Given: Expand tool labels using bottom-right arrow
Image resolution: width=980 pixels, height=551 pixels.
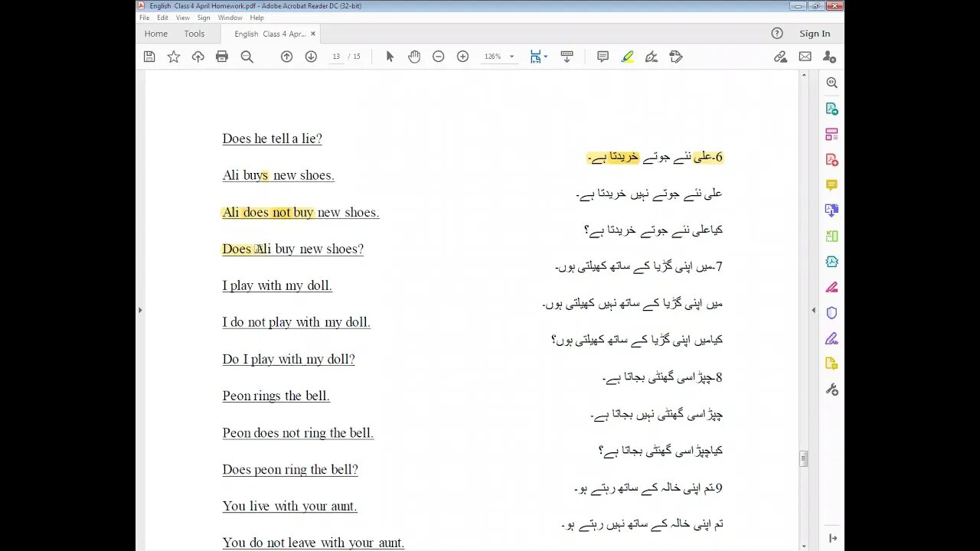Looking at the screenshot, I should point(832,539).
